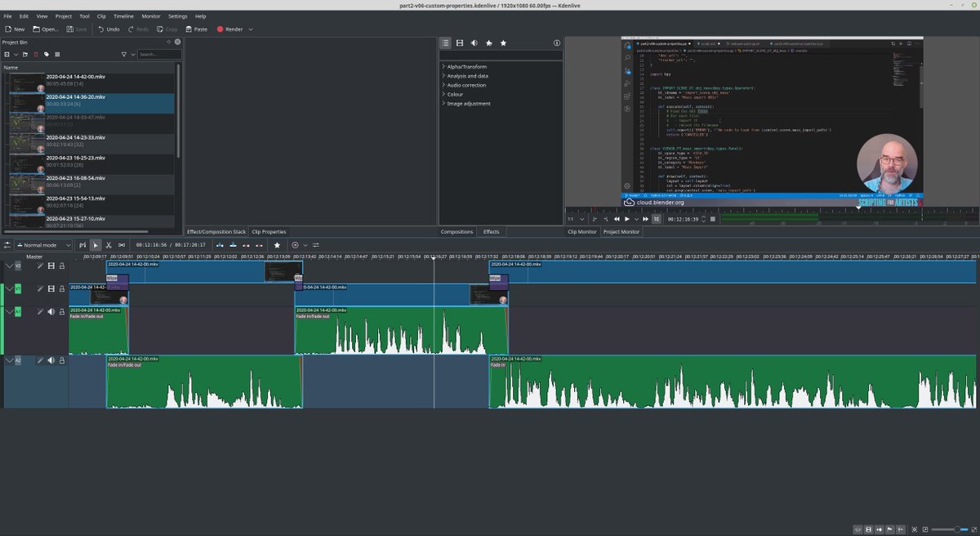Mute audio track A1 with the speaker icon
980x536 pixels.
(51, 311)
